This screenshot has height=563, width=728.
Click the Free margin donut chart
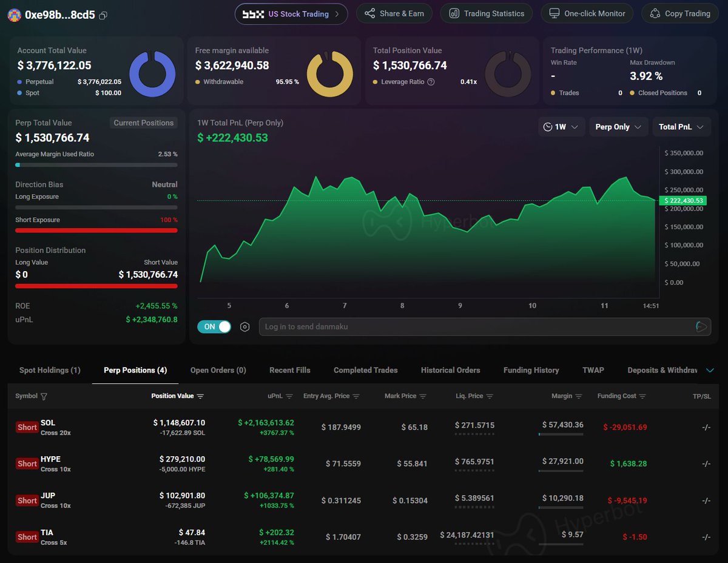329,74
